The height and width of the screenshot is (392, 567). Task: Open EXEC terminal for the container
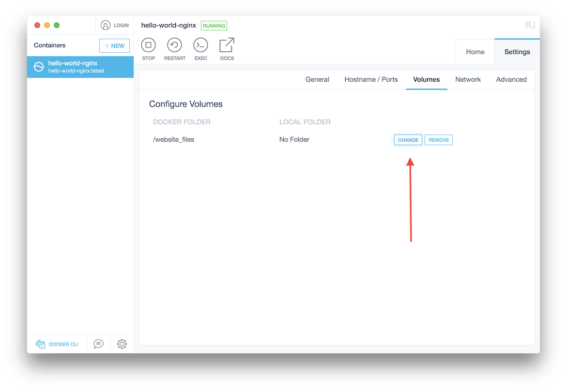point(200,45)
